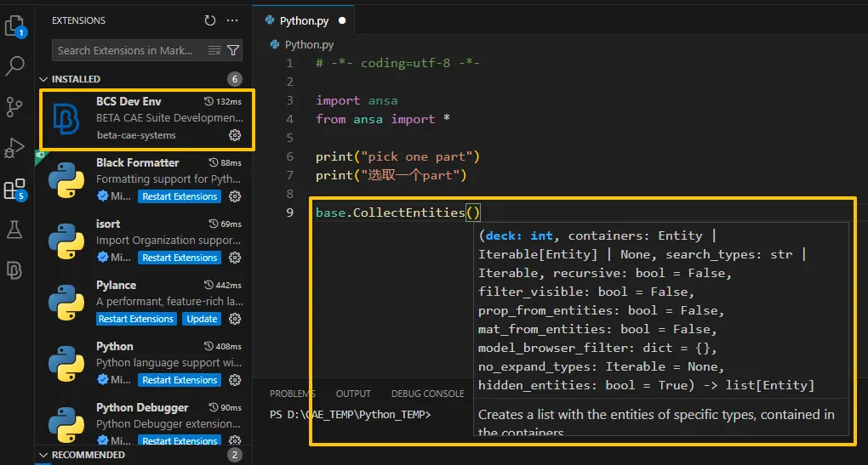This screenshot has width=868, height=465.
Task: Open manage gear for BCS Dev Env
Action: pos(235,135)
